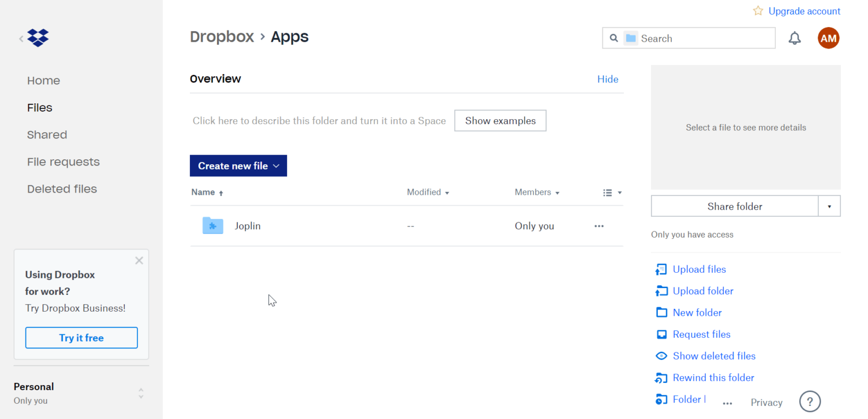Click the folder history clock icon

pos(661,399)
